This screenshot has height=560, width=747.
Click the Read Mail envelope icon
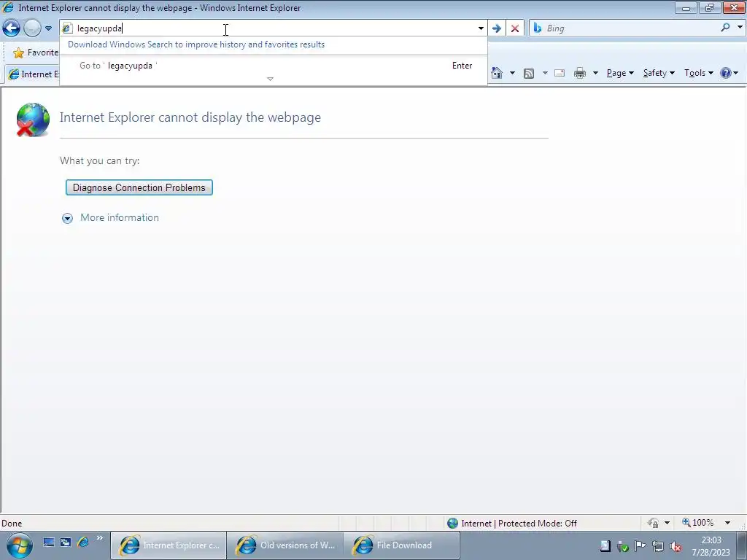(x=560, y=73)
